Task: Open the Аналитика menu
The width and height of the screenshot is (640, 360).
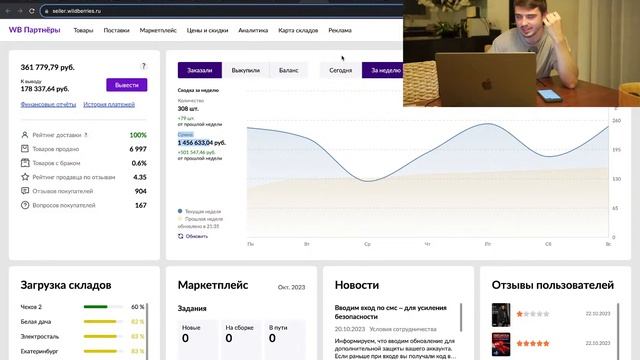Action: pos(253,30)
